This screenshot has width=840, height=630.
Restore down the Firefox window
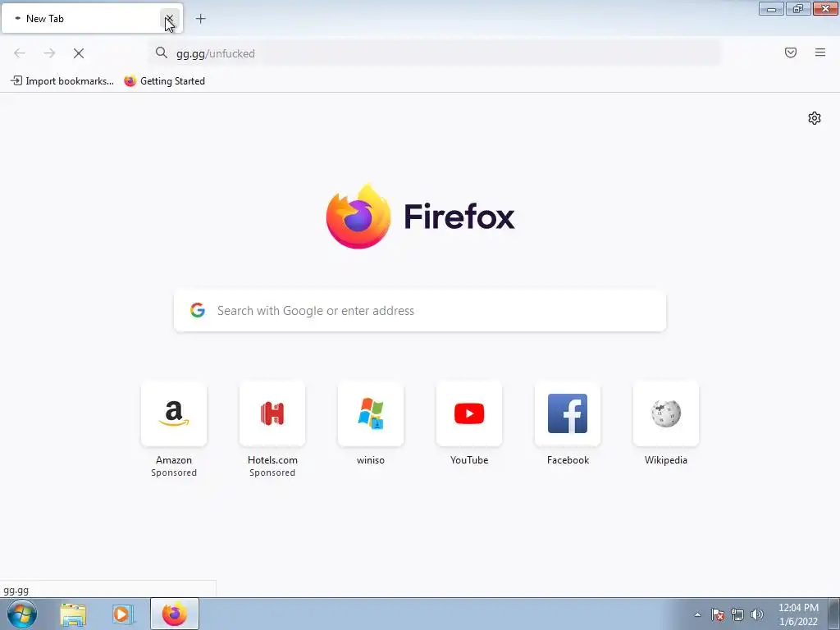coord(798,8)
